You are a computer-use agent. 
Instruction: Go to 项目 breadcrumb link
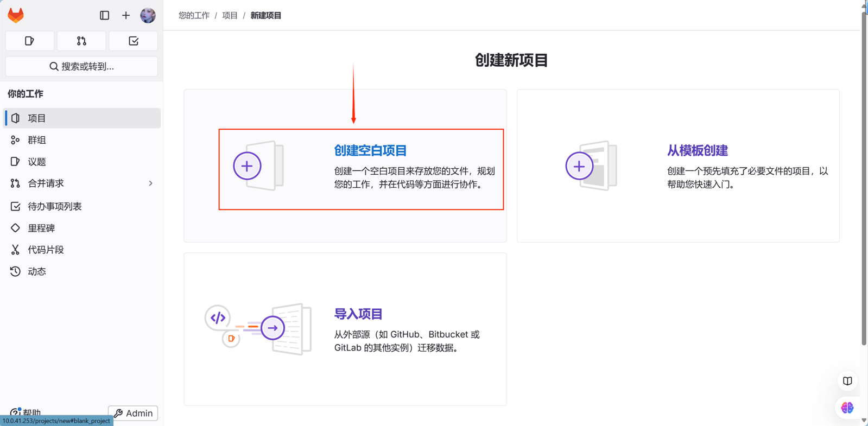click(x=230, y=15)
